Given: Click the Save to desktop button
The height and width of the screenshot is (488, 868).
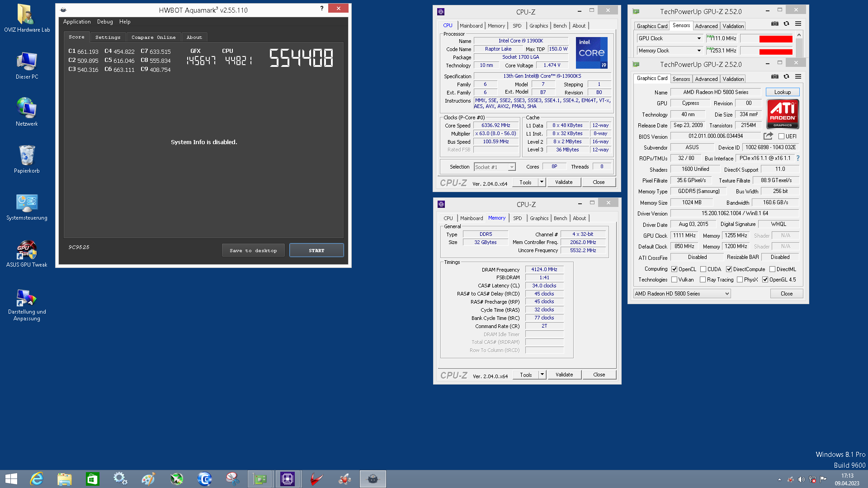Looking at the screenshot, I should point(253,250).
